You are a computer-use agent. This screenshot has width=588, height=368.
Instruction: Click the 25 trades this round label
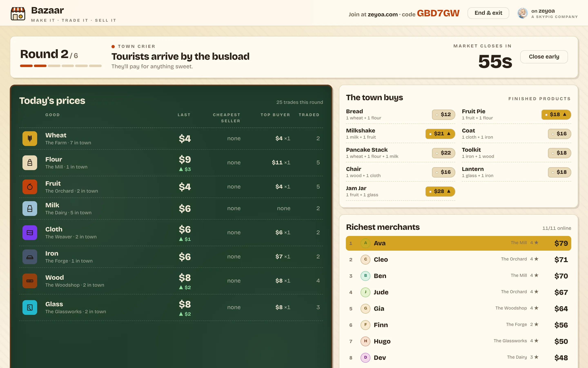pos(300,102)
